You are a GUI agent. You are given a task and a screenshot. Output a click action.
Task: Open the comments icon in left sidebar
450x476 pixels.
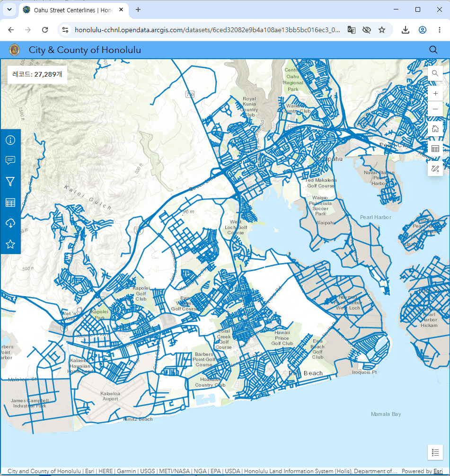point(10,160)
